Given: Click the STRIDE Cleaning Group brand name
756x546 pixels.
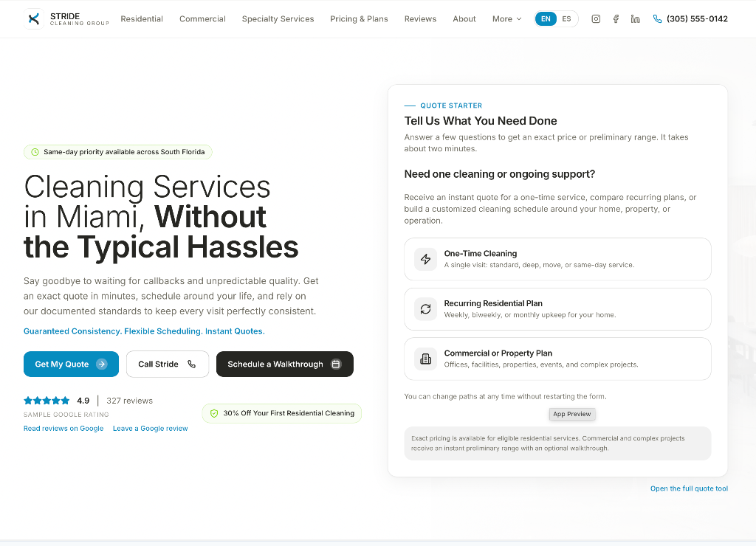Looking at the screenshot, I should 79,18.
